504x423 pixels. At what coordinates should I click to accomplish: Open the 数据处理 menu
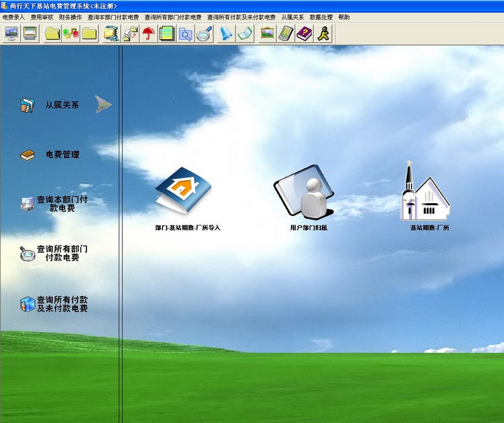[x=321, y=18]
